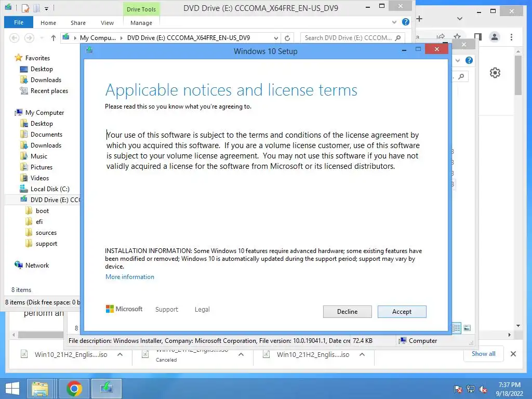
Task: Select Network in navigation pane
Action: coord(37,265)
